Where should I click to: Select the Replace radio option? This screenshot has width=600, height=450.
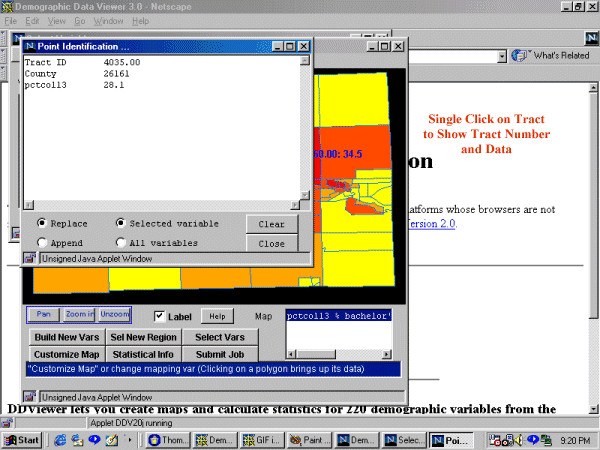[43, 223]
